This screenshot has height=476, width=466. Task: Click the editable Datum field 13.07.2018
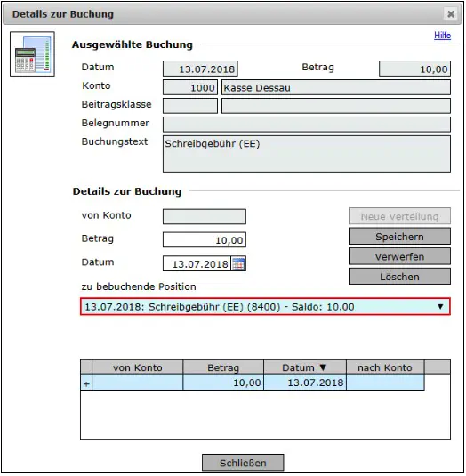197,264
